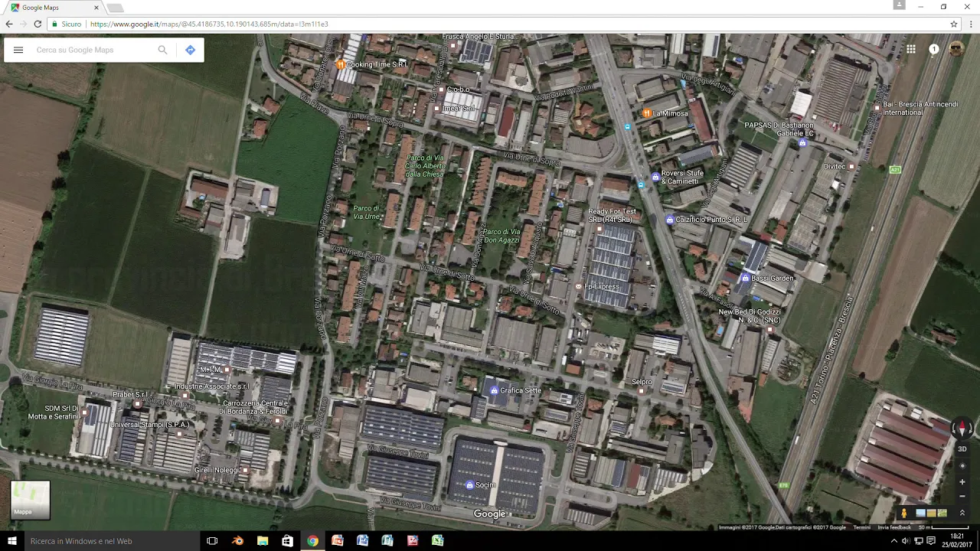Open the volume control in the tray
This screenshot has height=551, width=980.
pyautogui.click(x=906, y=541)
